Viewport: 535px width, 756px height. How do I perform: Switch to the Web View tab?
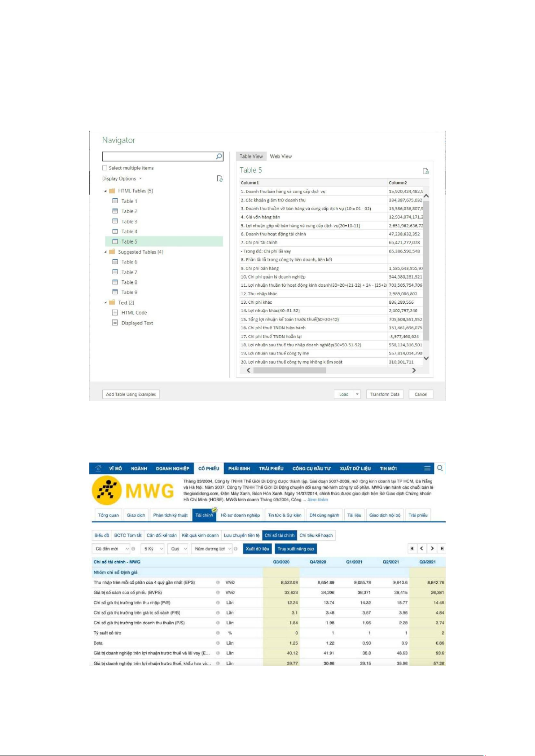(281, 157)
